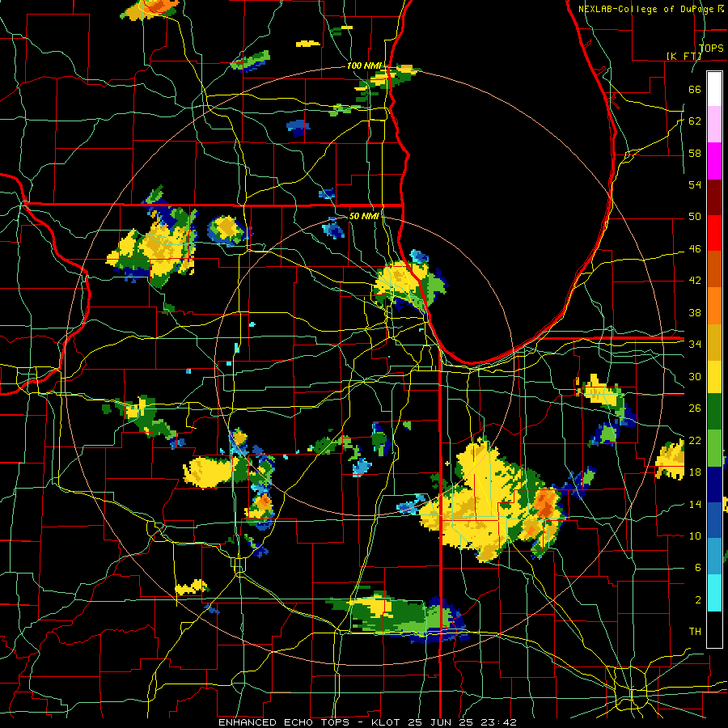Click the "10" legend value

pos(695,535)
